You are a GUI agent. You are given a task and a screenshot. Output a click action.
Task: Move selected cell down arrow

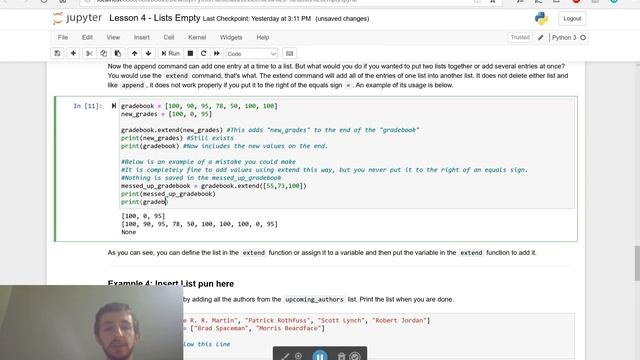pyautogui.click(x=149, y=53)
